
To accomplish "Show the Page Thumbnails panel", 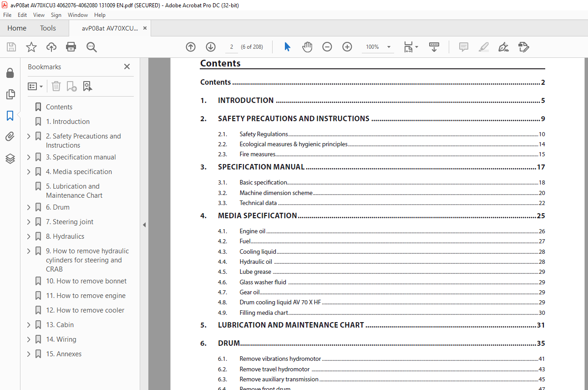I will [x=10, y=94].
